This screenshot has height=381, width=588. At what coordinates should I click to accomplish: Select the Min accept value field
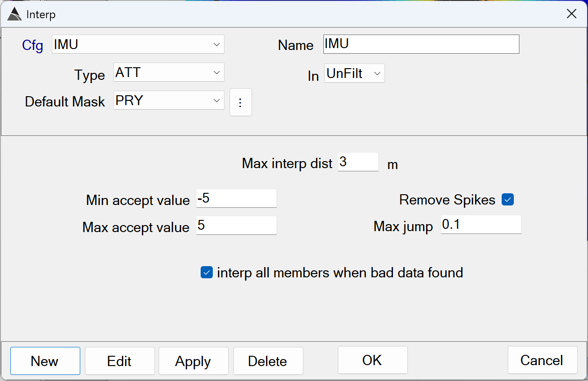[236, 198]
